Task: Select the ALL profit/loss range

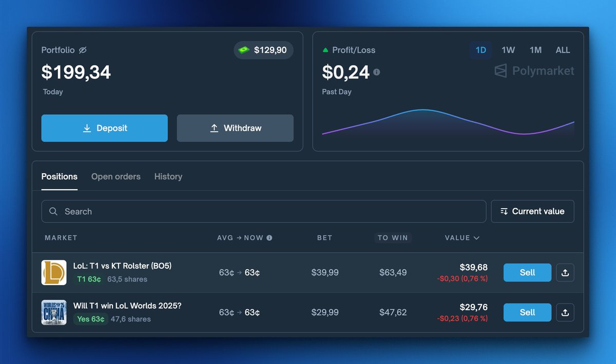Action: [x=563, y=50]
